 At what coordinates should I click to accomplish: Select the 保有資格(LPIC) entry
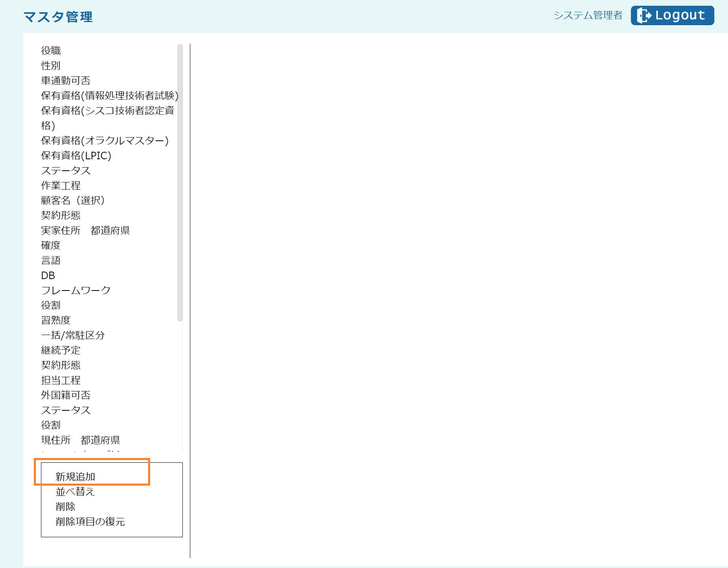pos(76,155)
